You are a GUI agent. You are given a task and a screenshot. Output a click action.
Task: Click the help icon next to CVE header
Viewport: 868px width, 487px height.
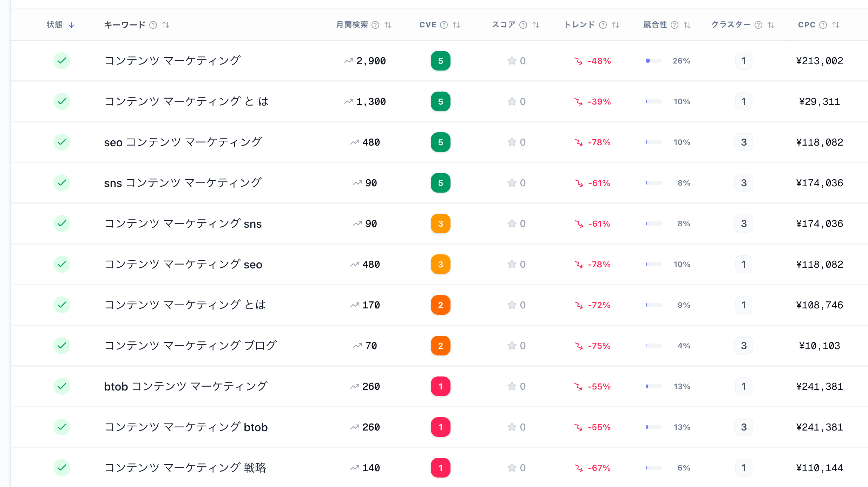click(x=443, y=25)
